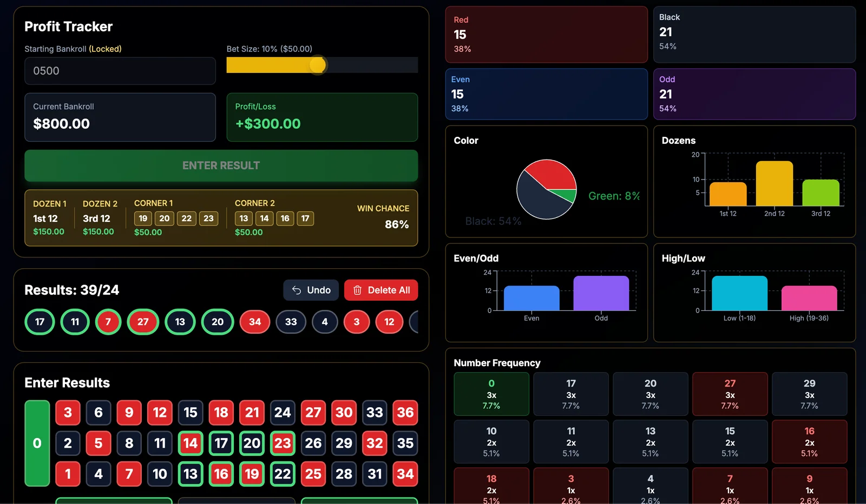Click the Odd statistics card
This screenshot has width=866, height=504.
click(x=755, y=94)
